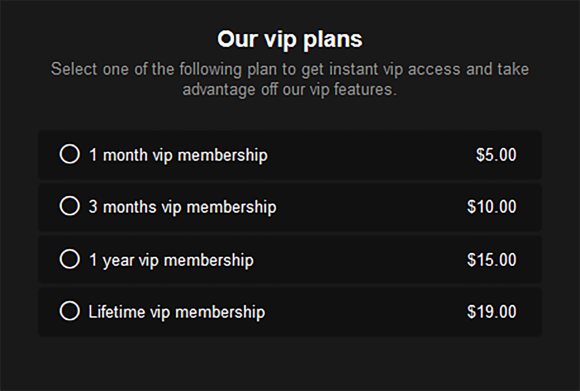The height and width of the screenshot is (391, 580).
Task: Click the $10.00 price
Action: tap(492, 207)
